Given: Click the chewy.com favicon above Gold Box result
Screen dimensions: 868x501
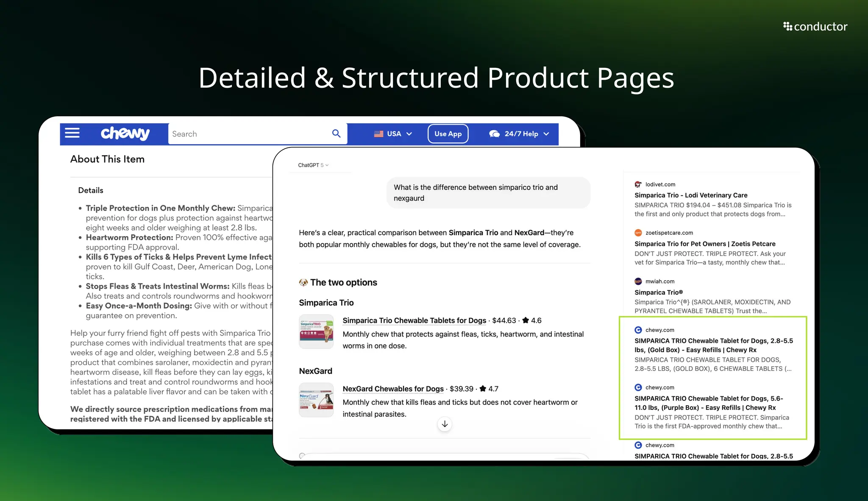Looking at the screenshot, I should [x=638, y=330].
